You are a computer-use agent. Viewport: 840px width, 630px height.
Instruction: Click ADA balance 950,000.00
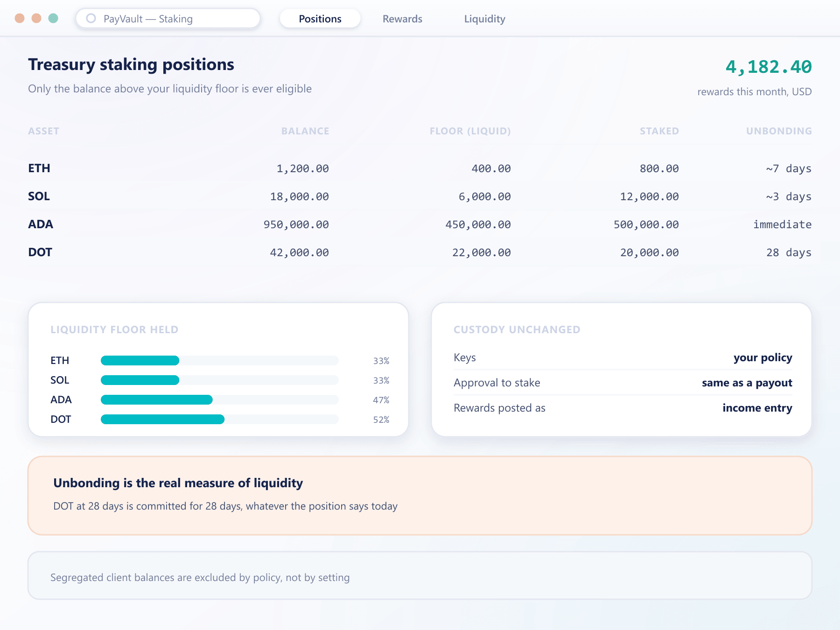(x=296, y=224)
